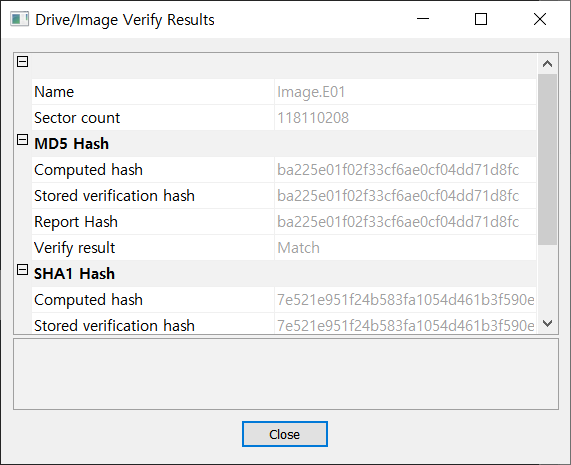Select the Sector count row
The width and height of the screenshot is (571, 465).
(284, 118)
